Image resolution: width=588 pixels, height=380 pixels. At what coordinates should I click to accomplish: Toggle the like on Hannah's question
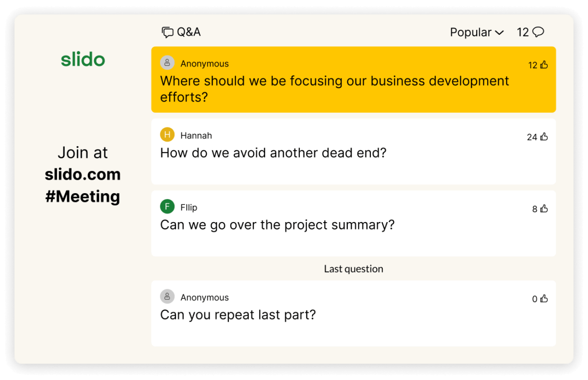pyautogui.click(x=544, y=137)
